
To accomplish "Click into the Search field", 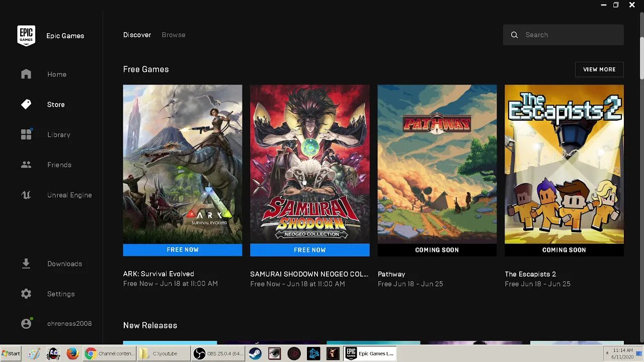I will 563,35.
